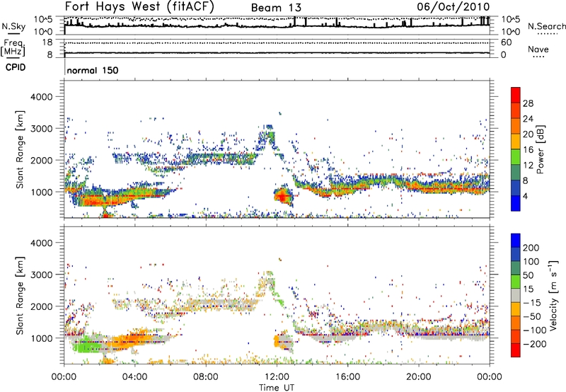The image size is (566, 392).
Task: Click the 'N.Sky' legend label
Action: (x=13, y=26)
